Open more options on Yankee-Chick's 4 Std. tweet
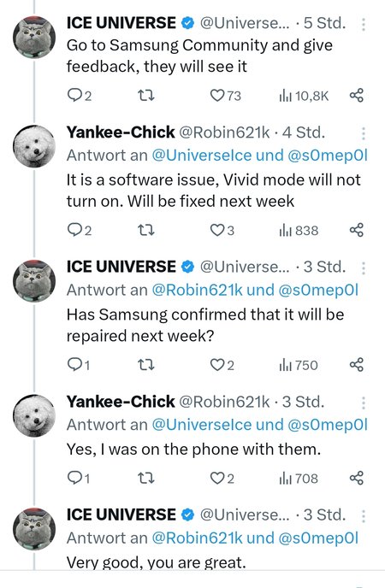385x588 pixels. [x=364, y=133]
